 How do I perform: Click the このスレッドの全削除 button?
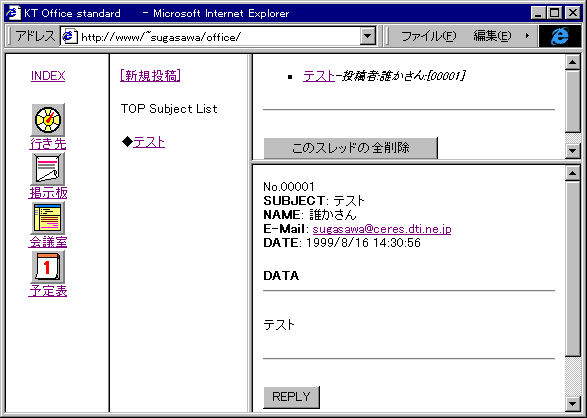(350, 148)
